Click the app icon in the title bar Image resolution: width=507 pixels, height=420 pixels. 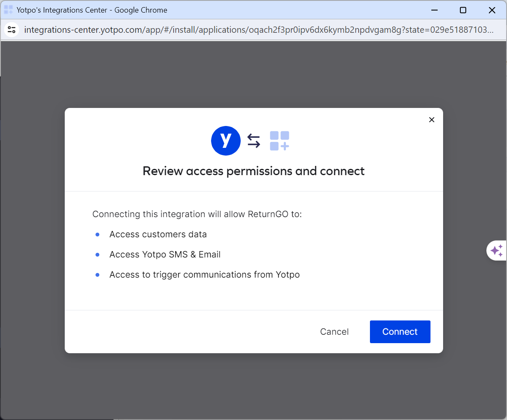8,10
